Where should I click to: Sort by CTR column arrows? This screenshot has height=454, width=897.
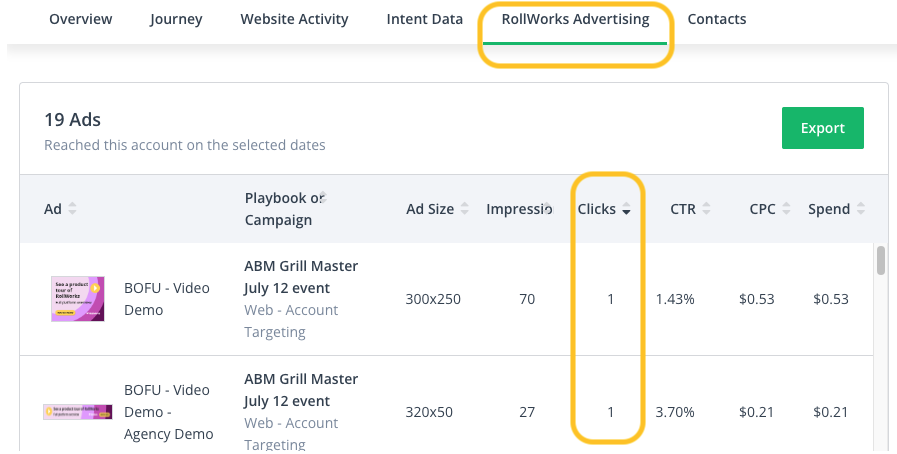click(x=707, y=209)
